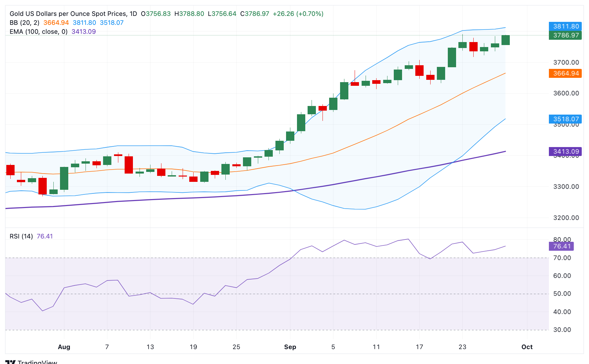Click the Oct label on the time axis

527,347
